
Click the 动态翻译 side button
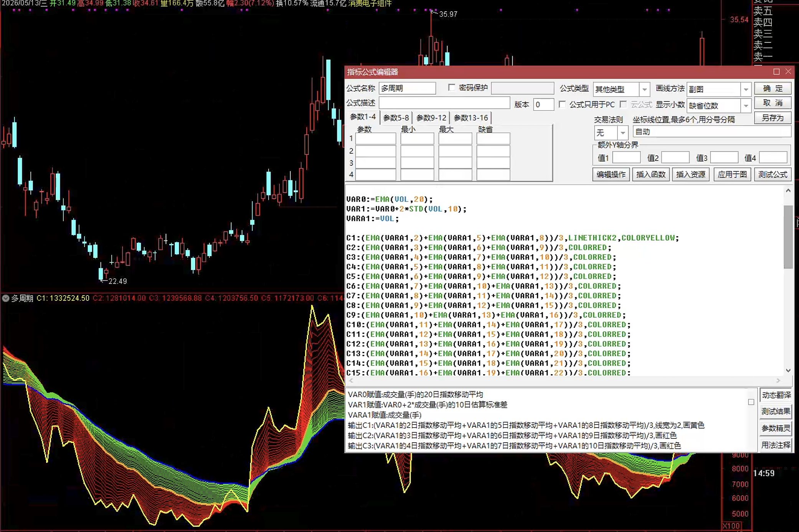[776, 395]
